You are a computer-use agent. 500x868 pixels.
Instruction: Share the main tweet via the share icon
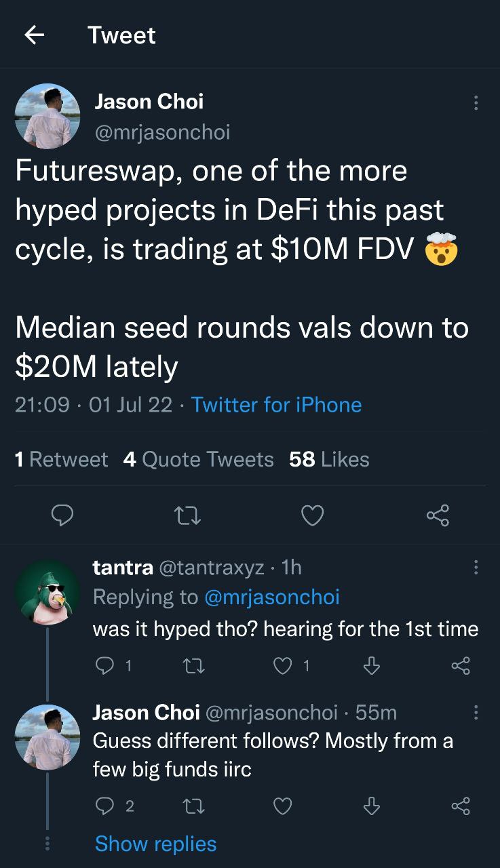click(x=438, y=516)
